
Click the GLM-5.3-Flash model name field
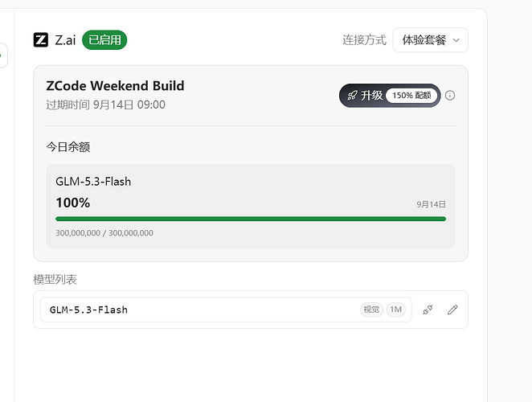[x=226, y=310]
